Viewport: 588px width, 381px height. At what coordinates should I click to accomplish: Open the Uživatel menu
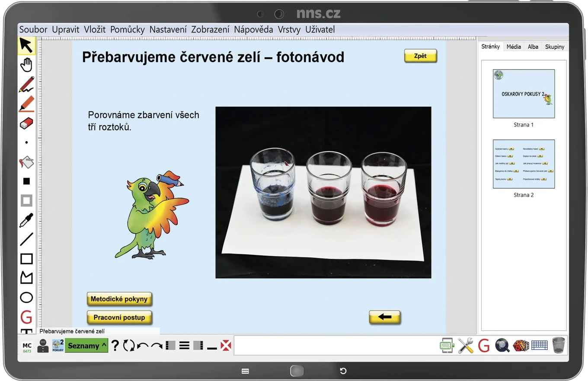(320, 29)
